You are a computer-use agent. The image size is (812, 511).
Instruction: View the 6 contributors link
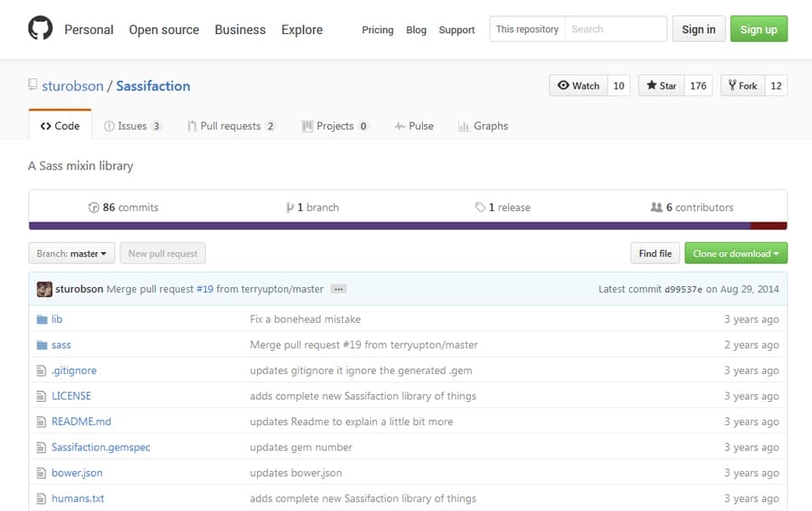pos(692,207)
